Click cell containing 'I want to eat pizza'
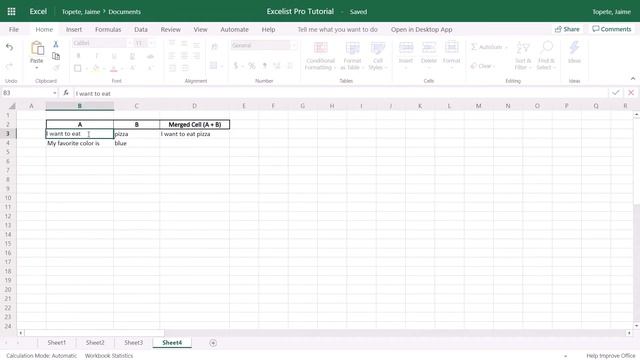 click(194, 134)
